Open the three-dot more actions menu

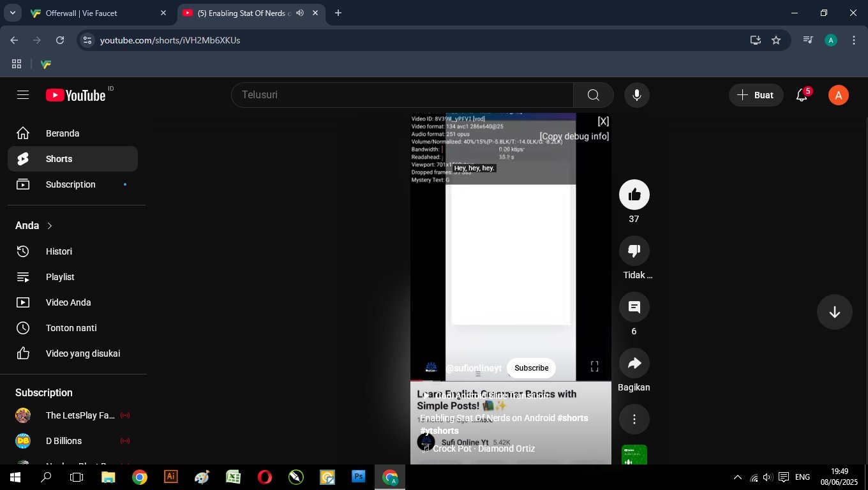click(634, 419)
